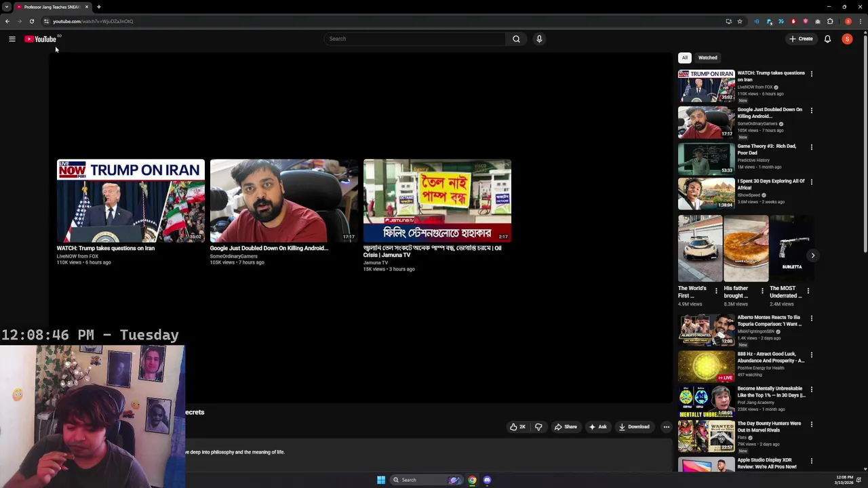Select the 'All' filter chip

click(x=685, y=58)
